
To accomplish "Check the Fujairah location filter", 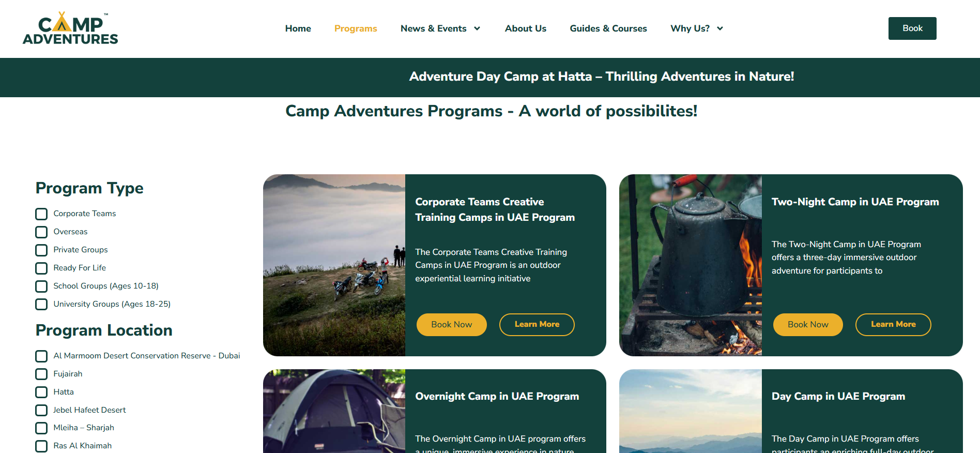I will point(41,374).
